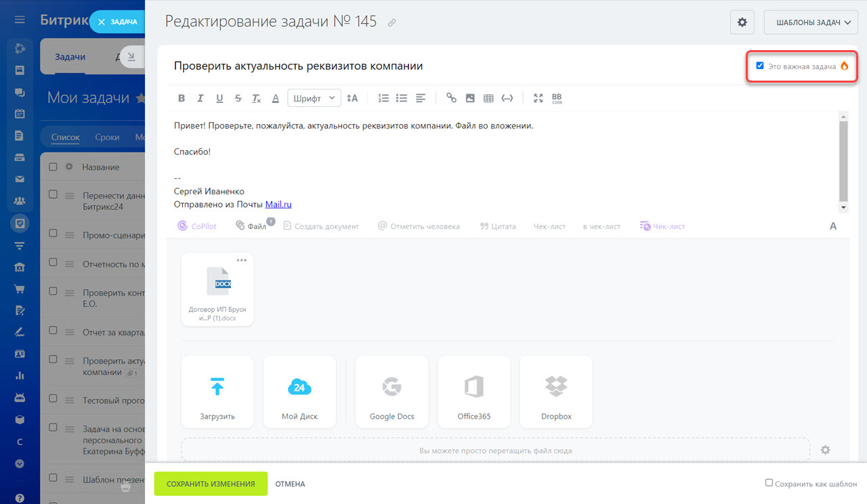Toggle editor toolbar with A button
This screenshot has height=504, width=867.
[833, 226]
